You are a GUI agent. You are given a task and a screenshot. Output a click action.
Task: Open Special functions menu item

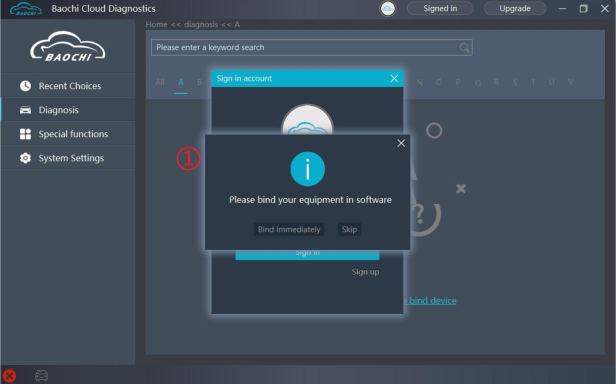(x=68, y=134)
